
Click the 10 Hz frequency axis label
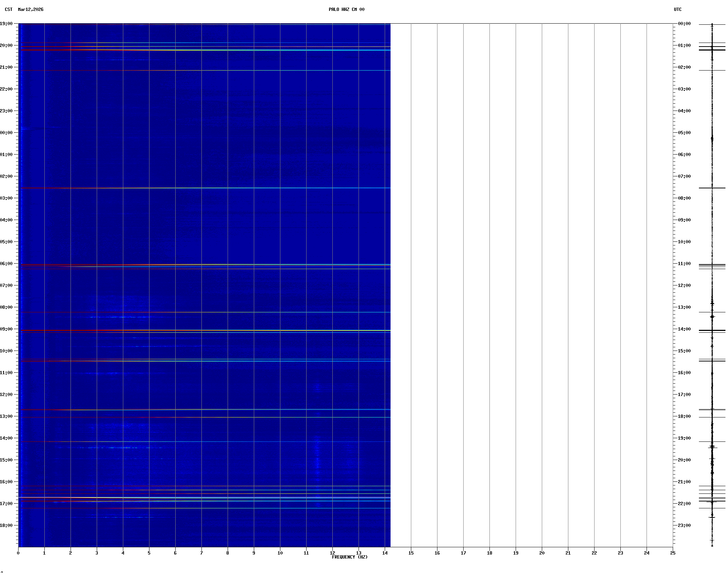pos(280,553)
